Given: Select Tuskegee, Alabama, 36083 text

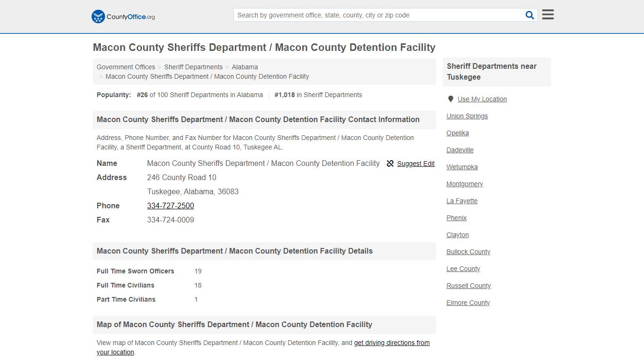Looking at the screenshot, I should [193, 191].
